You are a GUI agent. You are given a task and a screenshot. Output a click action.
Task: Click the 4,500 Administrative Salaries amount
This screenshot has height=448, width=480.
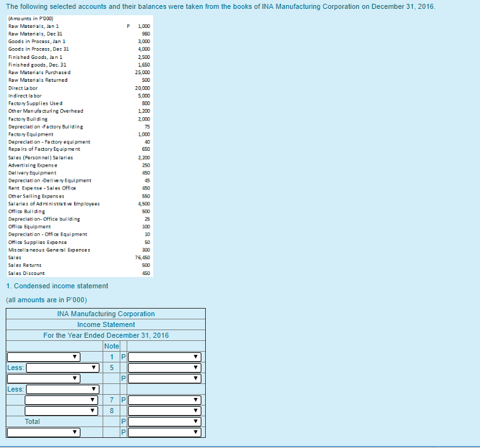tap(144, 203)
